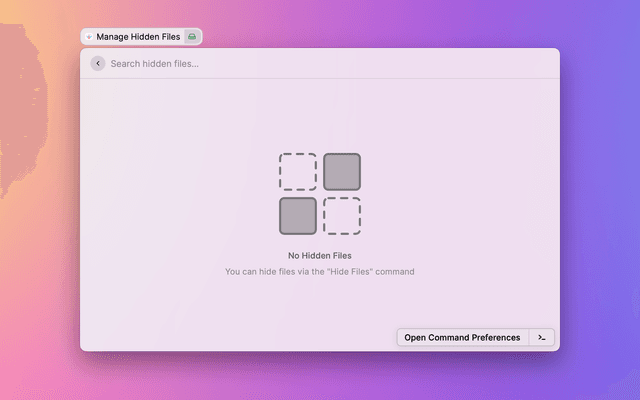This screenshot has width=640, height=400.
Task: Click the bottom-left filled square in the placeholder
Action: (x=297, y=216)
